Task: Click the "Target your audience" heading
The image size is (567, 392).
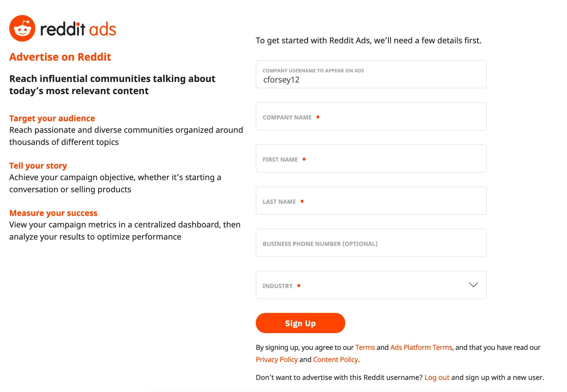Action: pyautogui.click(x=52, y=118)
